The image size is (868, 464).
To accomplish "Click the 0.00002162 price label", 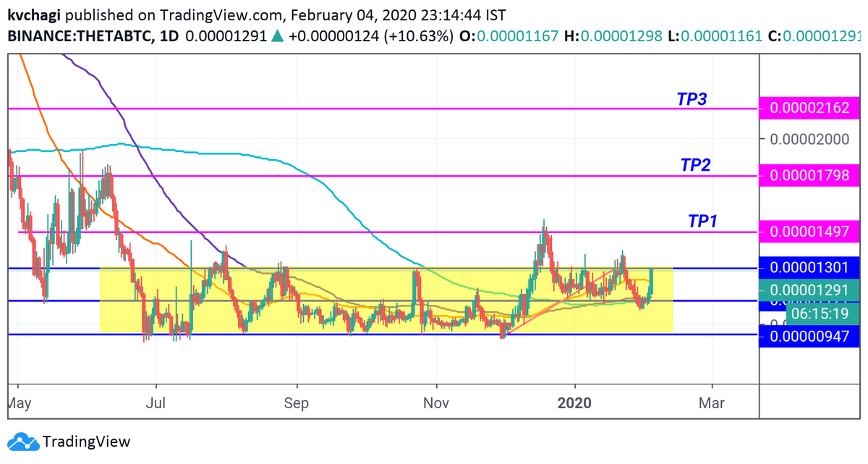I will [809, 109].
